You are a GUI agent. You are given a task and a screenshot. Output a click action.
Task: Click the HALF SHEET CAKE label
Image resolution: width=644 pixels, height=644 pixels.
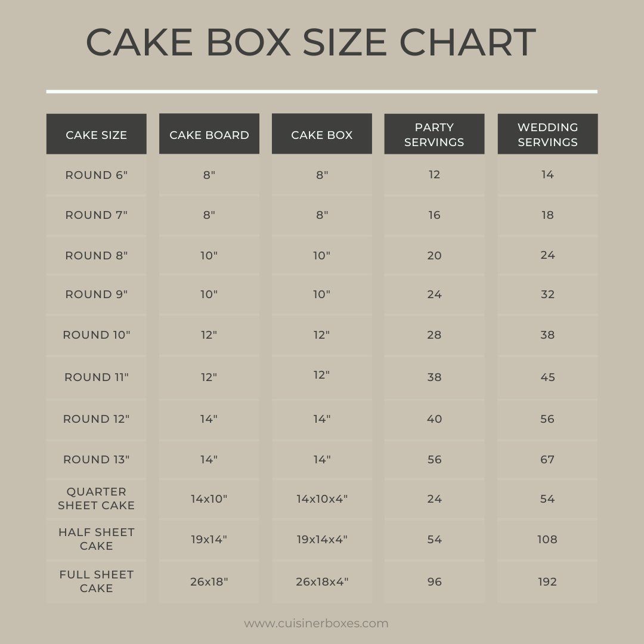tap(97, 539)
